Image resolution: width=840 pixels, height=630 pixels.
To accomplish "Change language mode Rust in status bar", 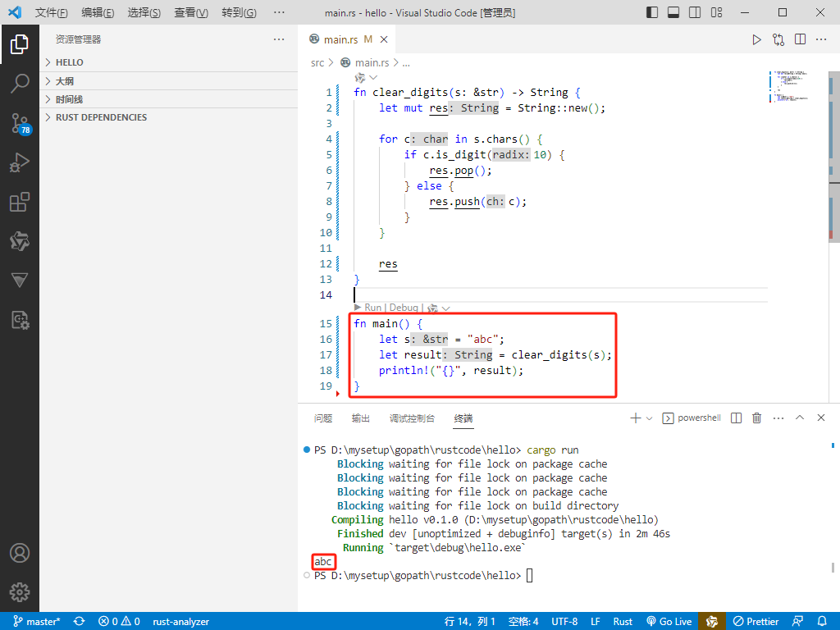I will (623, 622).
